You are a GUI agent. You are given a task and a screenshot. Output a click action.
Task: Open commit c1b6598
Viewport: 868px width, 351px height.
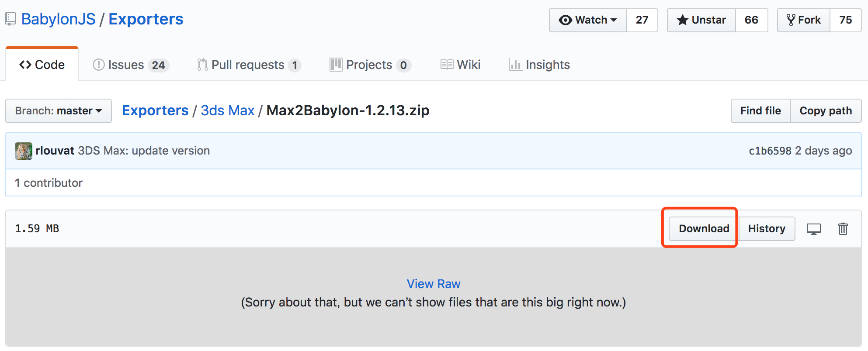tap(770, 151)
